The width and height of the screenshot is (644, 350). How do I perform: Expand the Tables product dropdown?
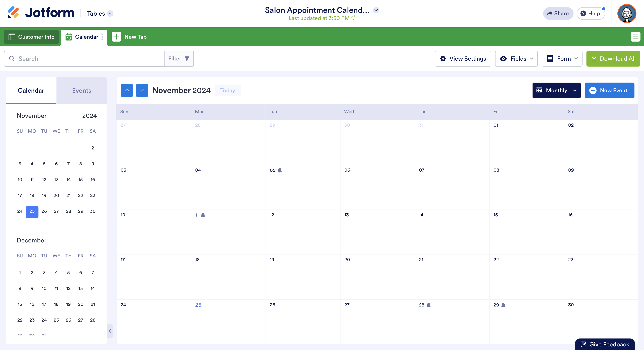click(110, 13)
